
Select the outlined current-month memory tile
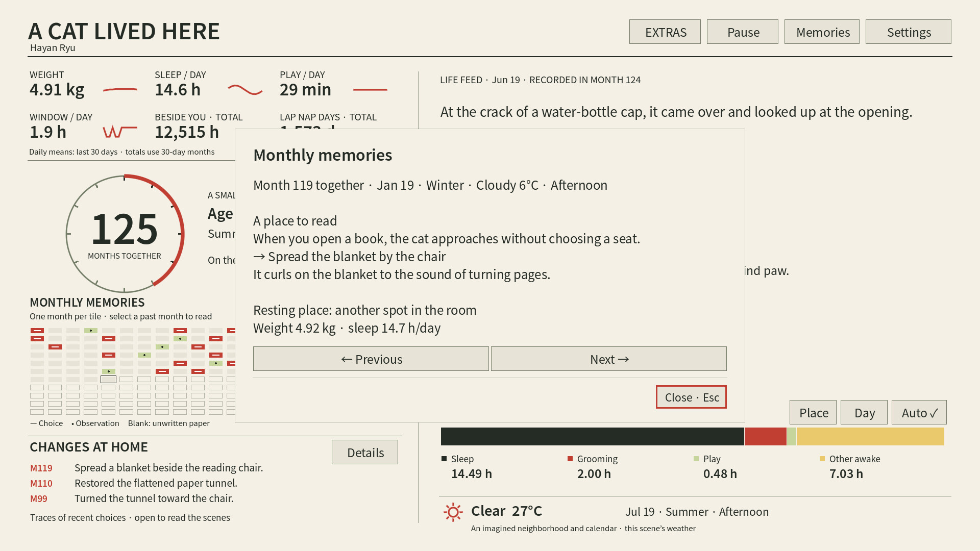pyautogui.click(x=109, y=379)
